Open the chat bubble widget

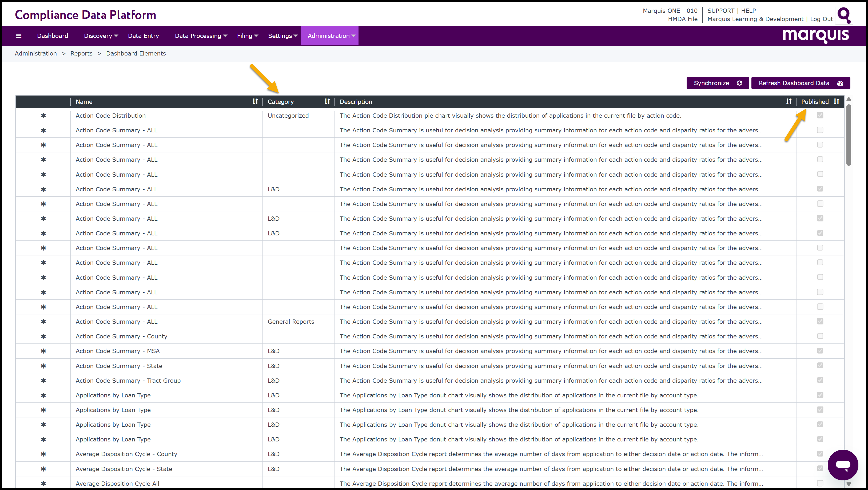pyautogui.click(x=843, y=465)
